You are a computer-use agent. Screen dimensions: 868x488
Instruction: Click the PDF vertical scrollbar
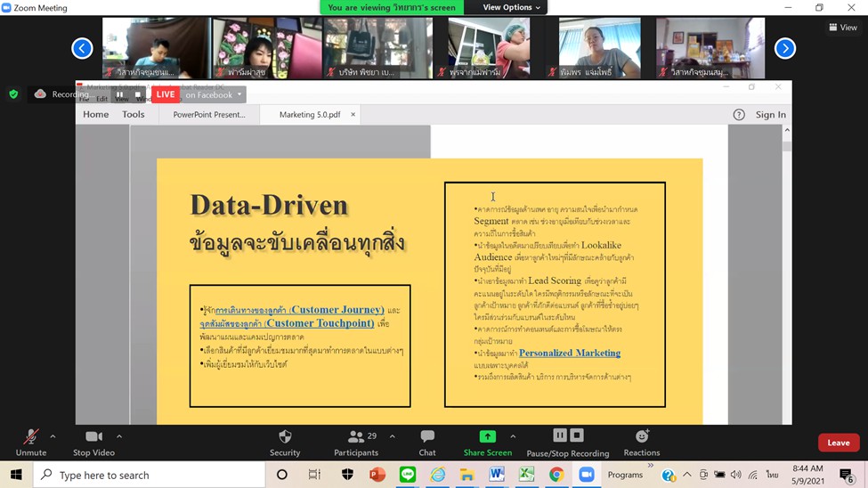[787, 267]
